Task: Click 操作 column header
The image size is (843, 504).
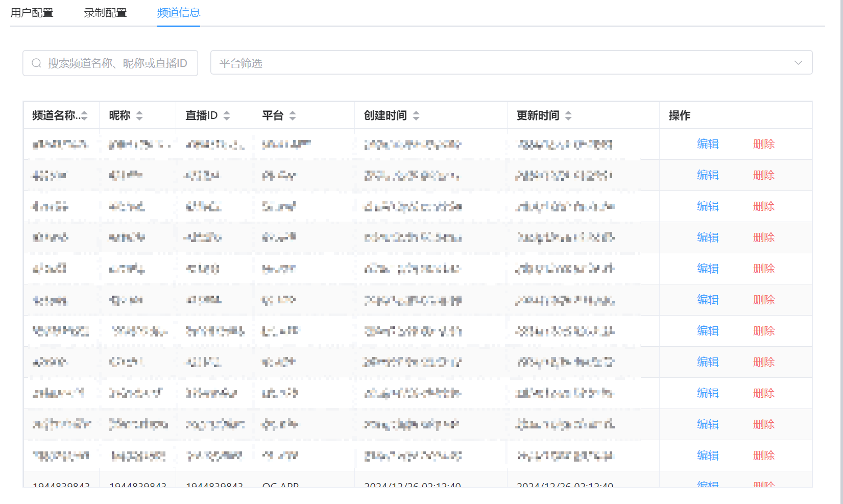Action: tap(680, 116)
